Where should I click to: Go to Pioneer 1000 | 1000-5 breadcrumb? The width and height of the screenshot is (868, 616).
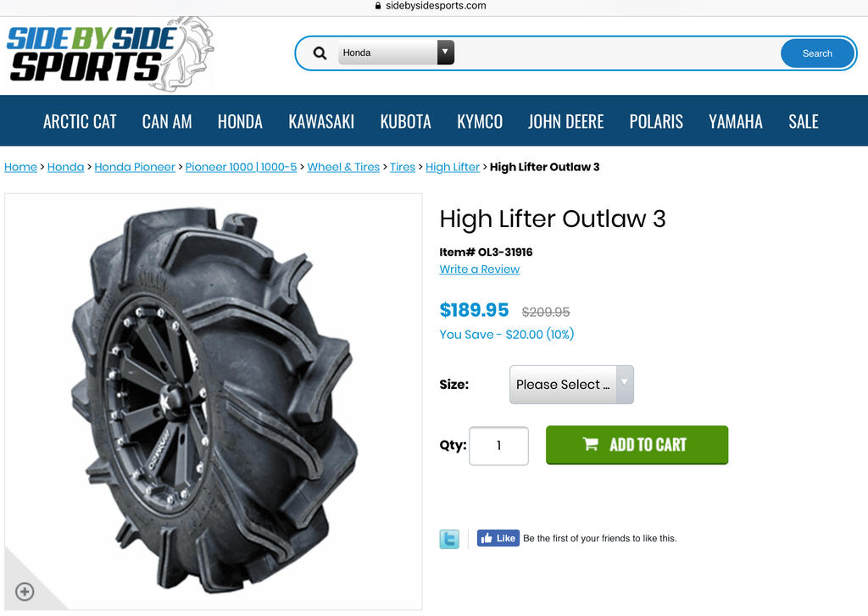point(241,167)
